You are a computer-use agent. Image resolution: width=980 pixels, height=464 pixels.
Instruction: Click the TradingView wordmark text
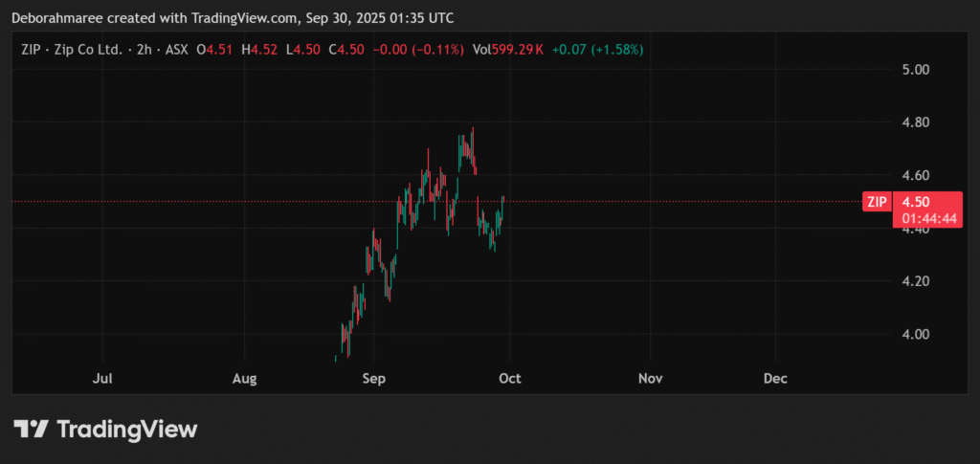click(x=126, y=430)
